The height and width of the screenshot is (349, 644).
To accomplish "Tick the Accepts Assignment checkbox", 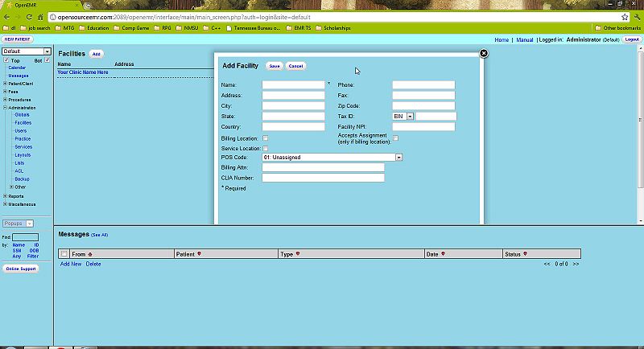I will 395,138.
